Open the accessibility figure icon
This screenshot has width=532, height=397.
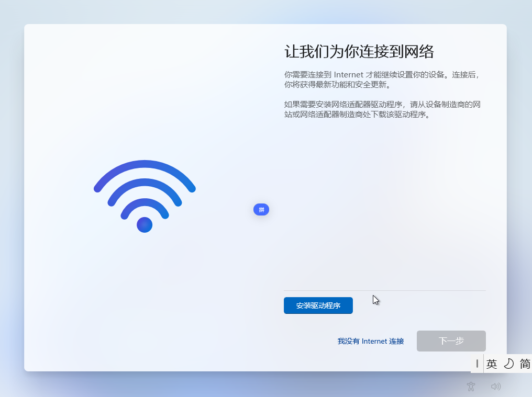tap(471, 386)
